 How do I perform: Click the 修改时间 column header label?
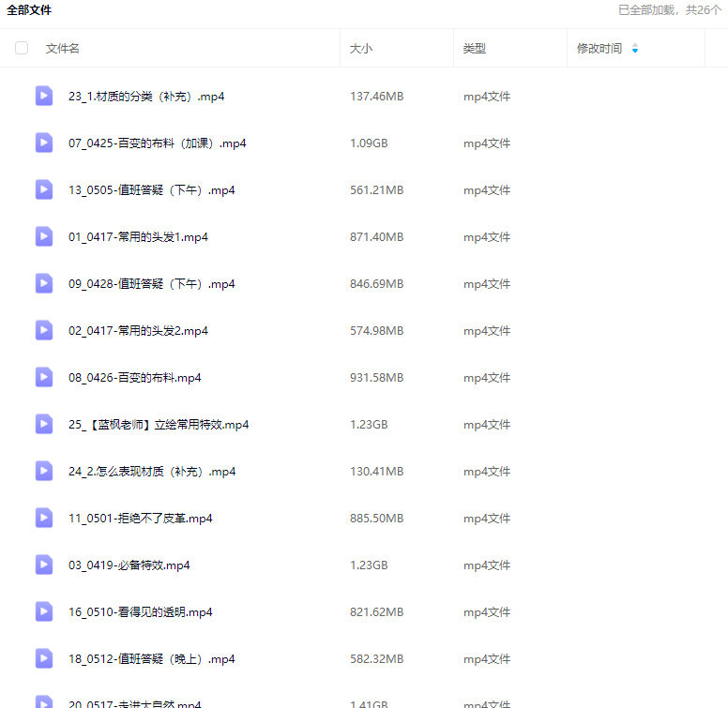(x=599, y=49)
